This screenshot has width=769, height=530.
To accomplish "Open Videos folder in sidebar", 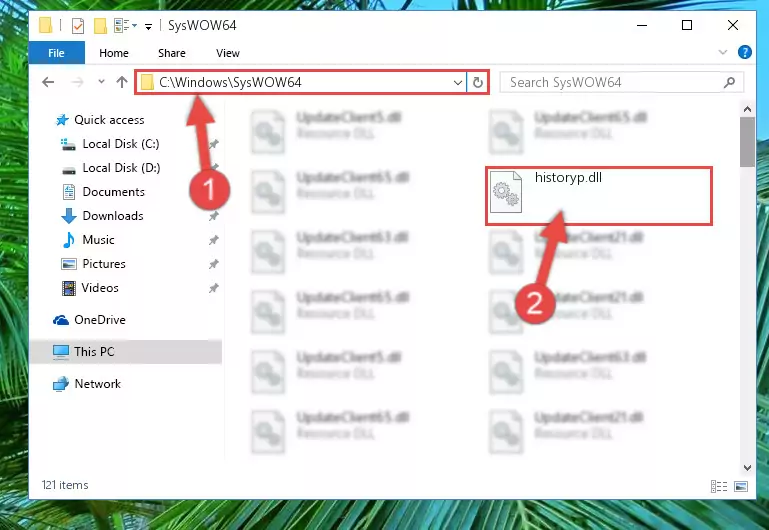I will [x=100, y=288].
